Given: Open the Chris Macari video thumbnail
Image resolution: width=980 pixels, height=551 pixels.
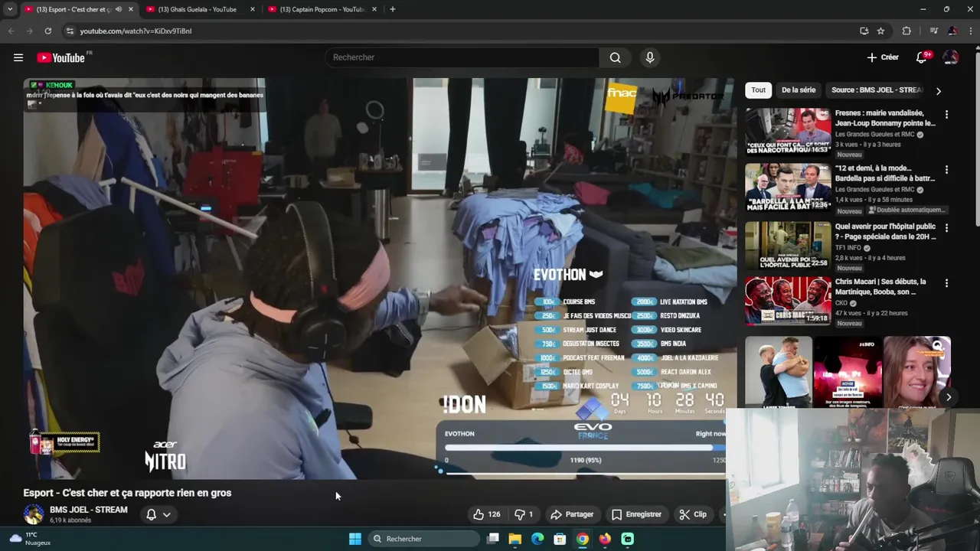Looking at the screenshot, I should click(x=788, y=300).
